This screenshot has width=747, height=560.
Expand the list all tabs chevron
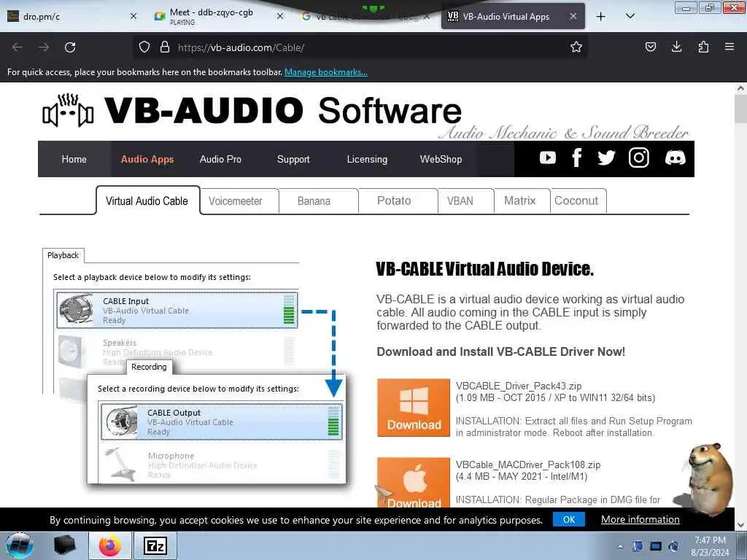[630, 16]
